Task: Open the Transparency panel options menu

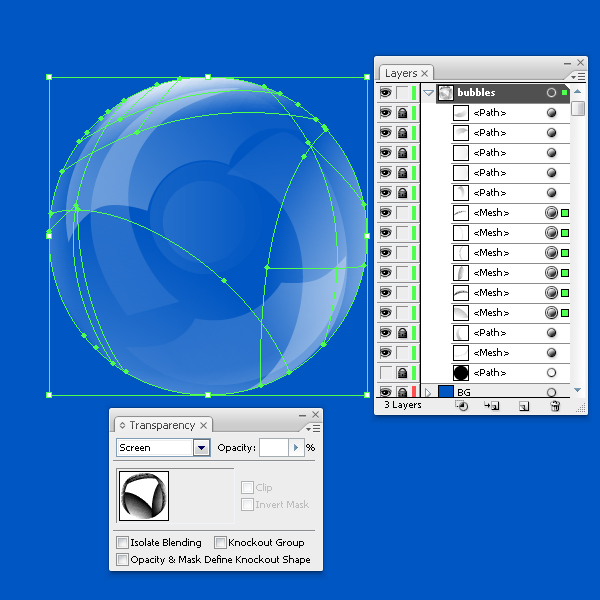Action: tap(315, 427)
